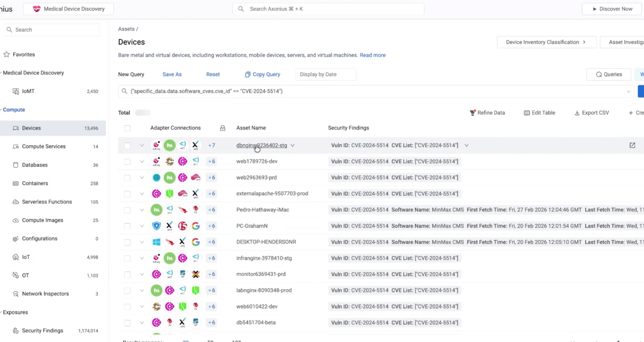Click the Read more link
The image size is (644, 342).
pyautogui.click(x=373, y=55)
